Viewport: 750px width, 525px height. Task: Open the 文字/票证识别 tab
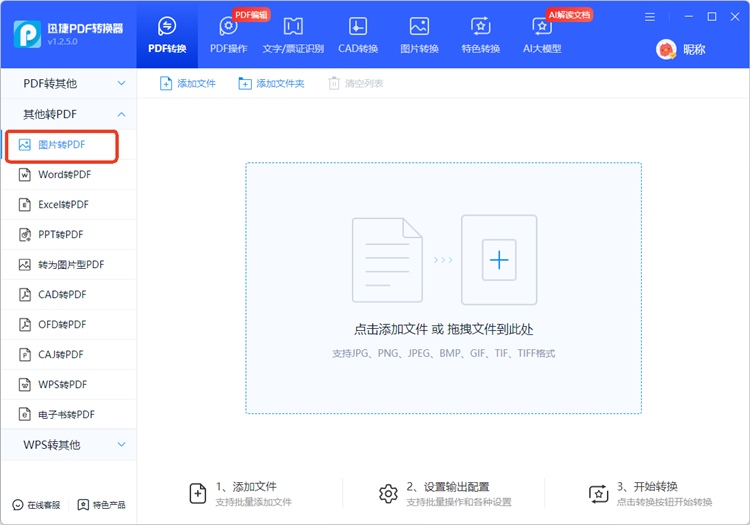293,34
